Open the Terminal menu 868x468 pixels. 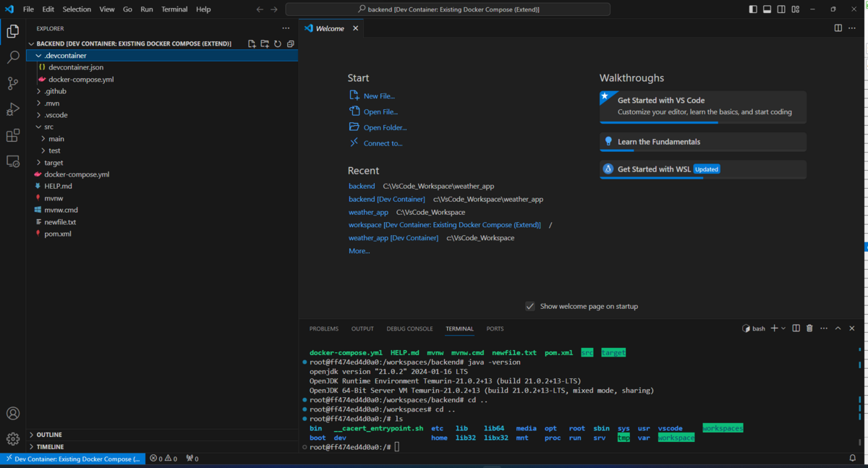[x=174, y=9]
